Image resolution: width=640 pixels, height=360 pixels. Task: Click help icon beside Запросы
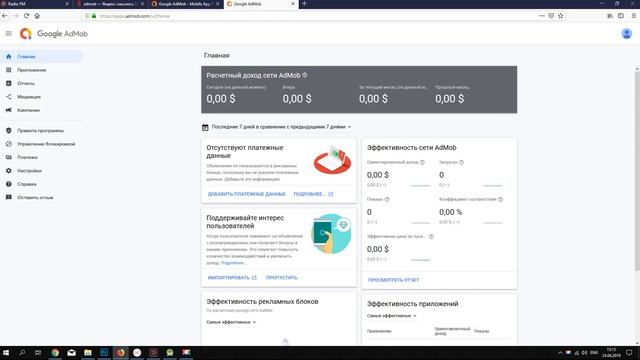tap(461, 162)
